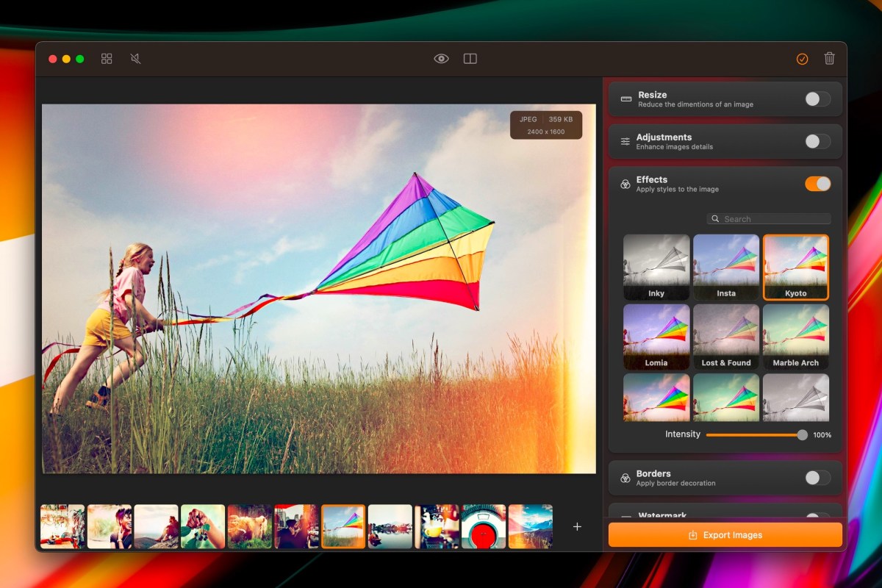
Task: Select the red round device thumbnail
Action: pyautogui.click(x=484, y=526)
